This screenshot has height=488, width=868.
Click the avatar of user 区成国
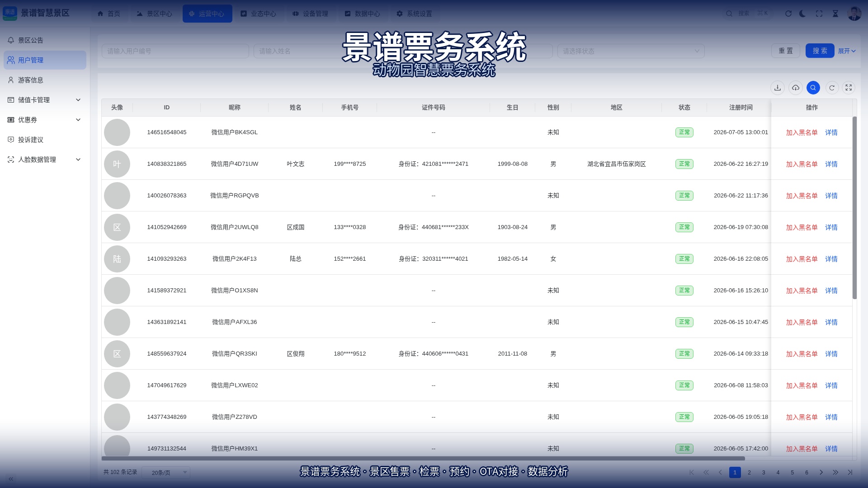(117, 227)
